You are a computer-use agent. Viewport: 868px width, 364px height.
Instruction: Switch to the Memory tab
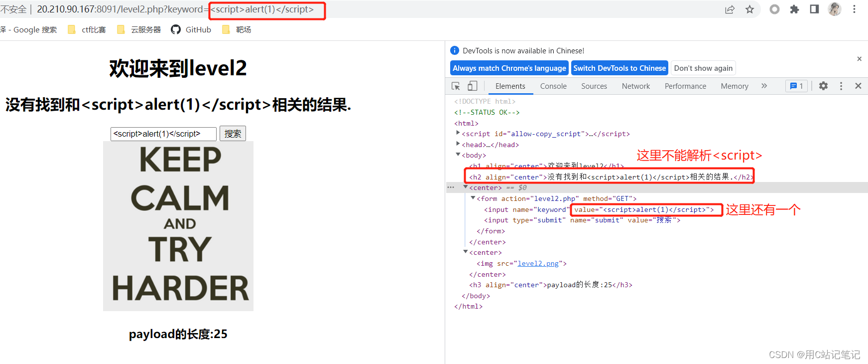(735, 86)
